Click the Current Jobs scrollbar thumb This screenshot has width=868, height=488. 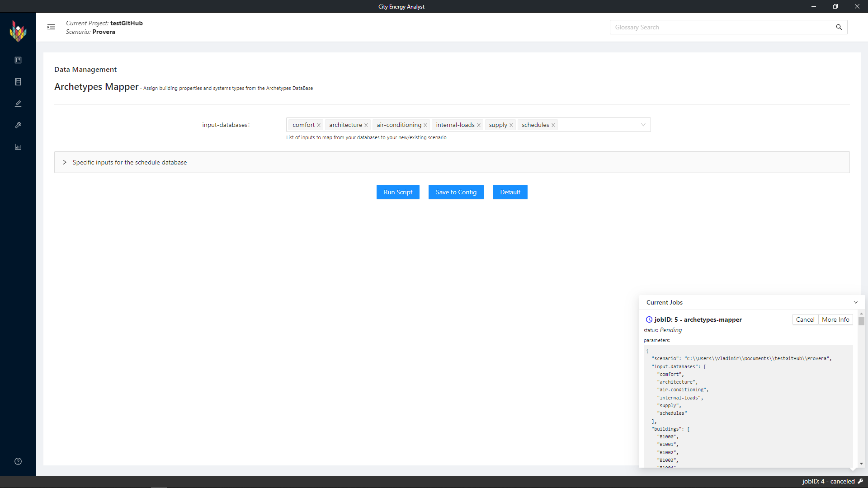(x=862, y=321)
